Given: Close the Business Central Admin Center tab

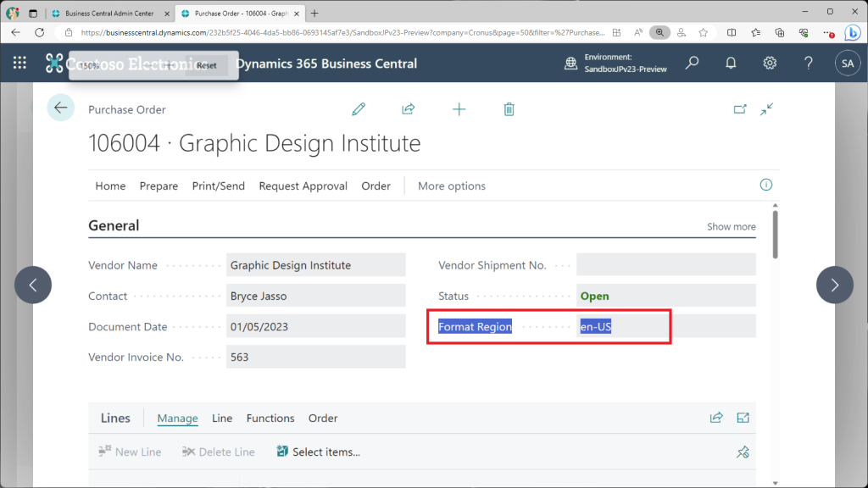Looking at the screenshot, I should [167, 14].
